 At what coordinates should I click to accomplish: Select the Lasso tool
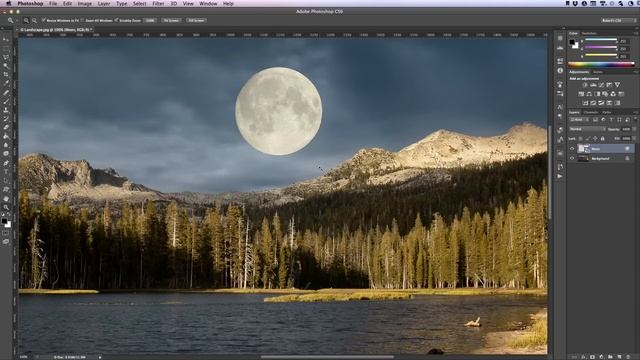6,57
